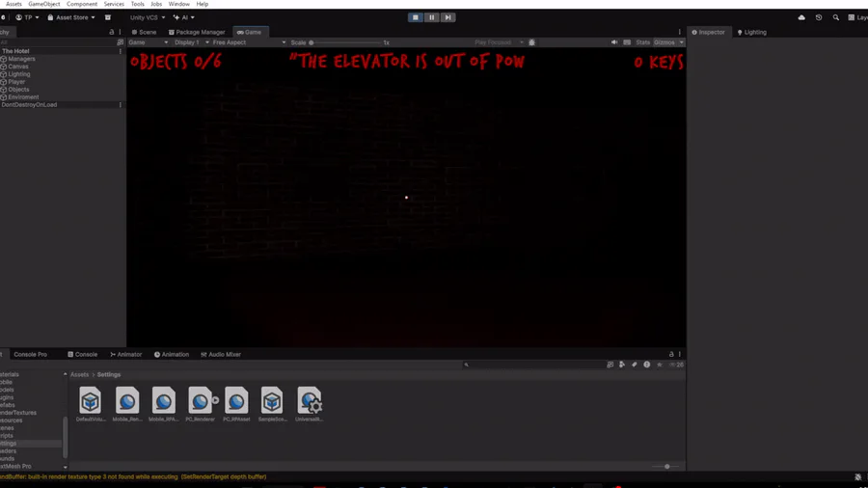Viewport: 868px width, 488px height.
Task: Open the Game view mode dropdown
Action: 149,42
